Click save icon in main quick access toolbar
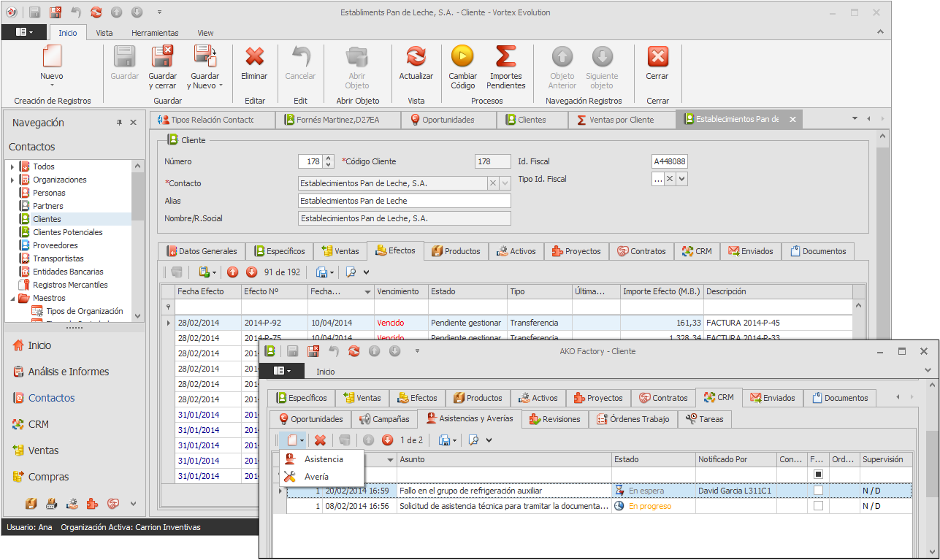940x560 pixels. 35,12
